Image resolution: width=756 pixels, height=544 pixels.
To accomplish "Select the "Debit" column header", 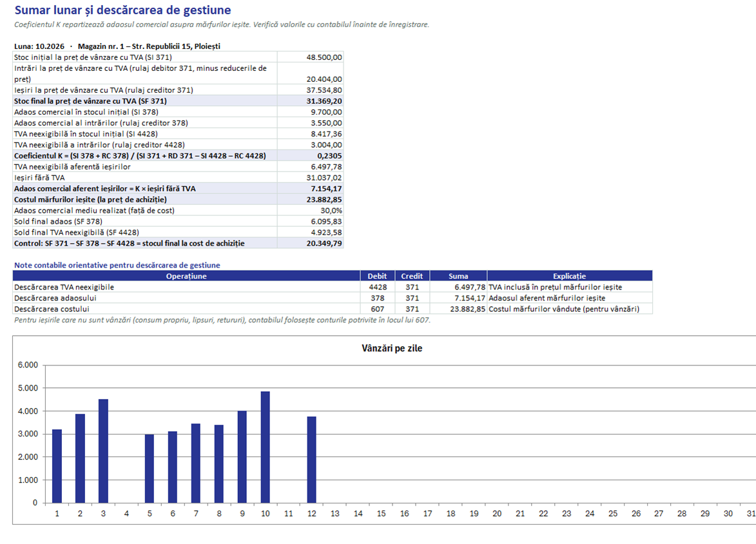I will 377,276.
